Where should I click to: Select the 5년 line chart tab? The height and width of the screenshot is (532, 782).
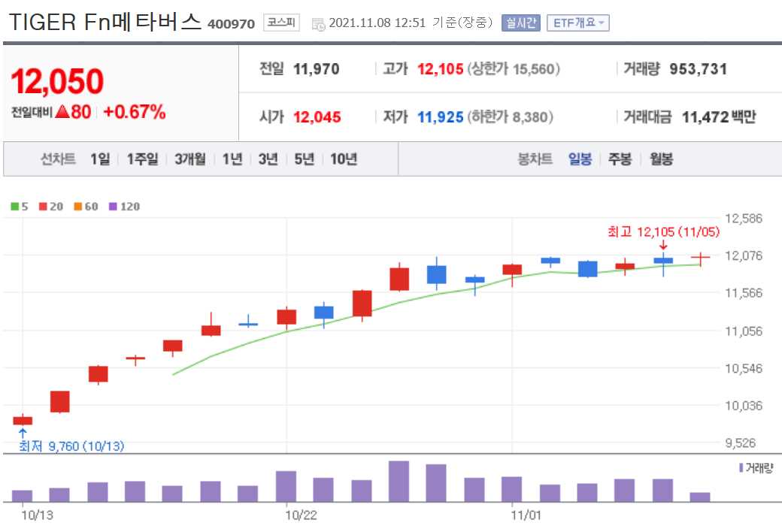[x=305, y=159]
